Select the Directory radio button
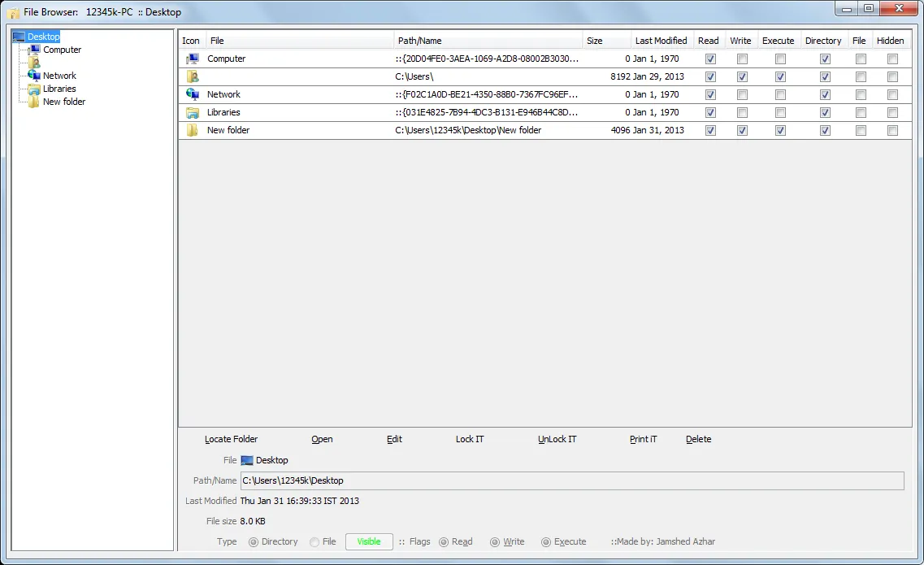 (x=254, y=542)
